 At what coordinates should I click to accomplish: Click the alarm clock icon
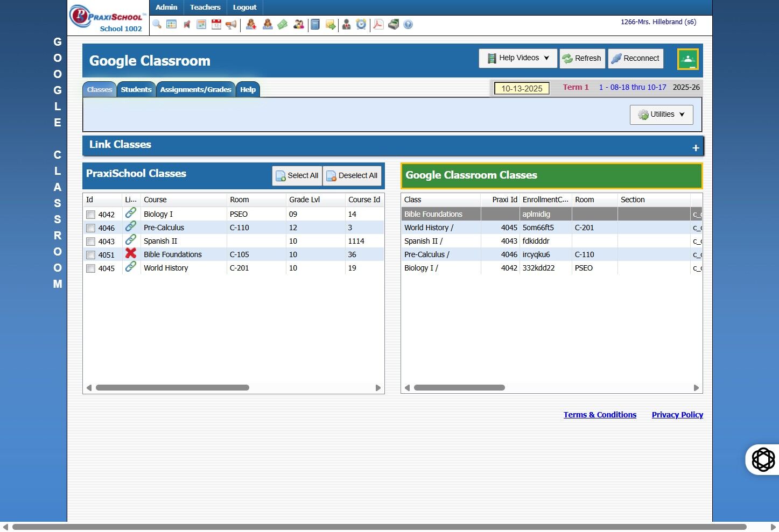(x=361, y=24)
